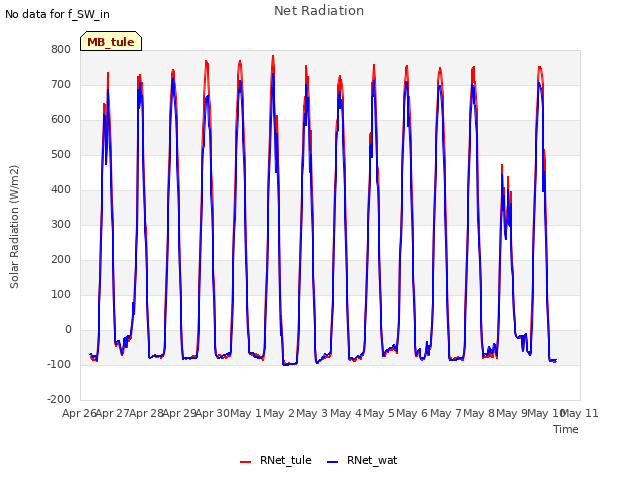The height and width of the screenshot is (480, 640).
Task: Click the red RNet_tule legend swatch
Action: pos(245,462)
